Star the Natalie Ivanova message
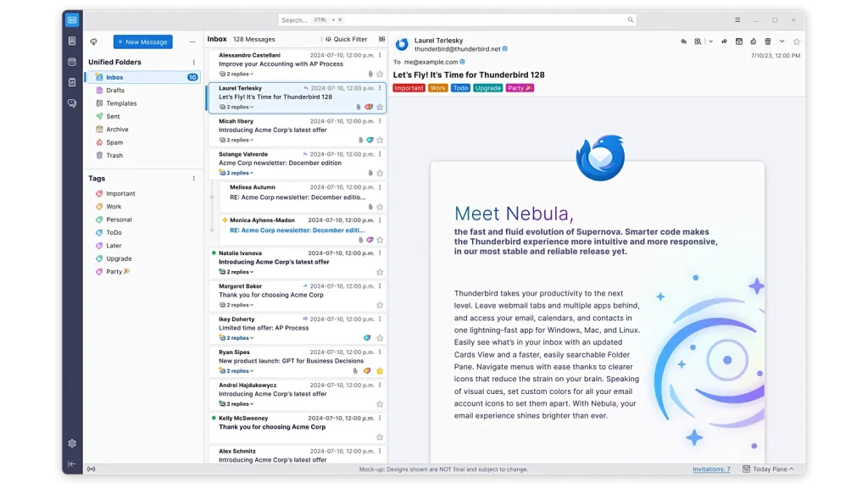The image size is (868, 488). pos(380,272)
